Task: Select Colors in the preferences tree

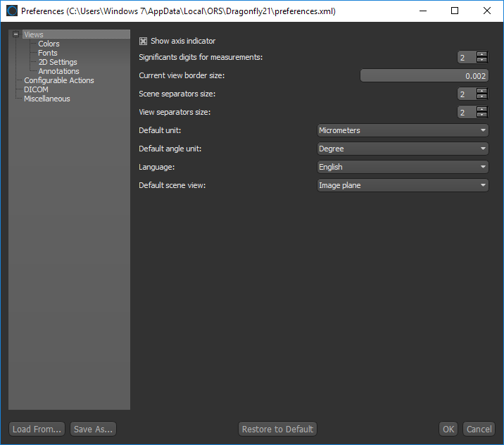Action: coord(49,44)
